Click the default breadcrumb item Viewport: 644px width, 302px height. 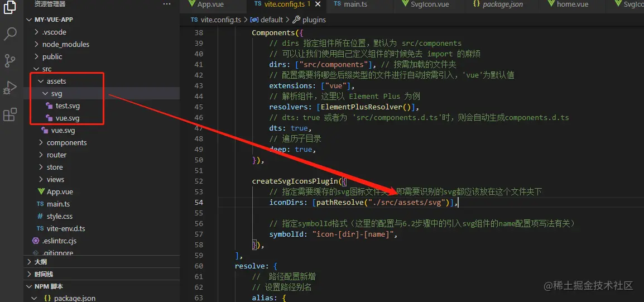point(267,20)
